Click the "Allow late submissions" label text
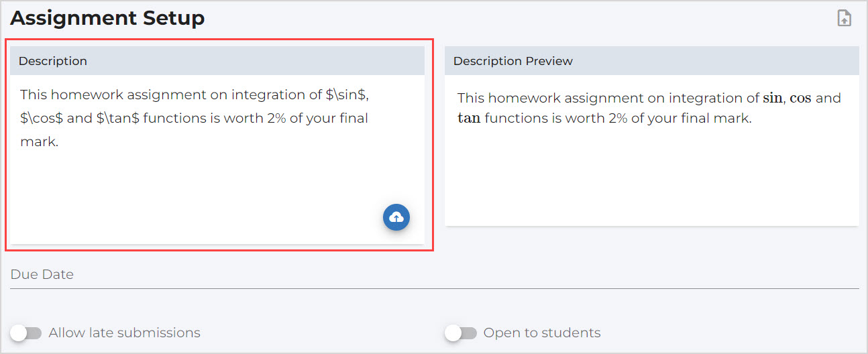 124,333
